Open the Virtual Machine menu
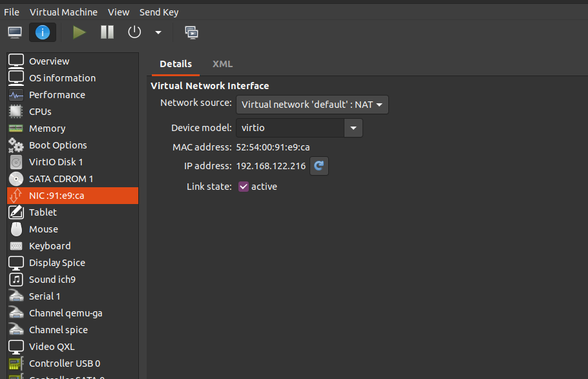The height and width of the screenshot is (379, 588). tap(63, 12)
